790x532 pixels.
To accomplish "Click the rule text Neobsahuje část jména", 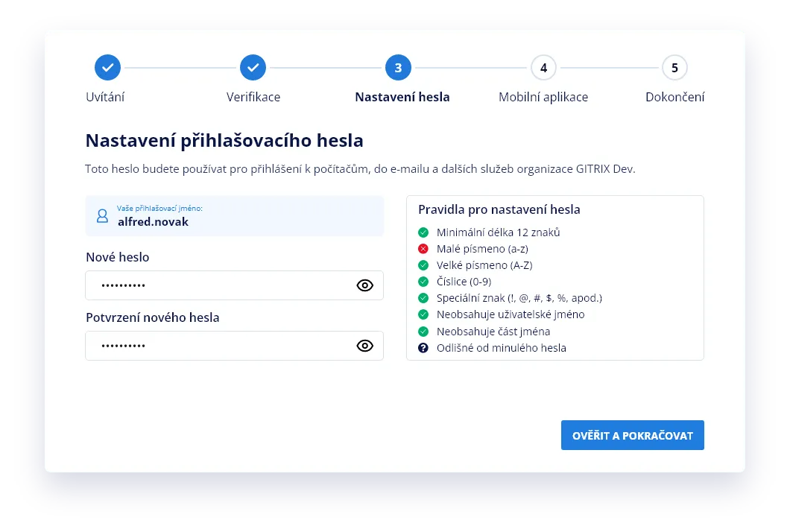I will coord(493,332).
